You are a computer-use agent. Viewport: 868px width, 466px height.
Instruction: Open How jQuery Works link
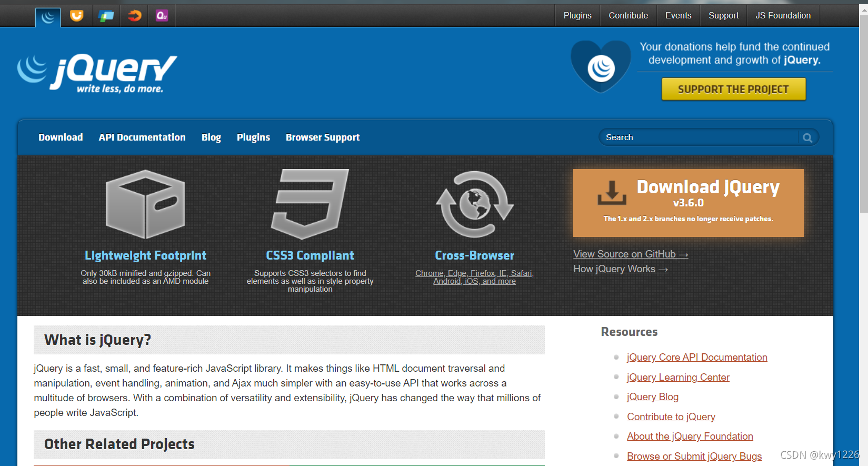coord(621,269)
